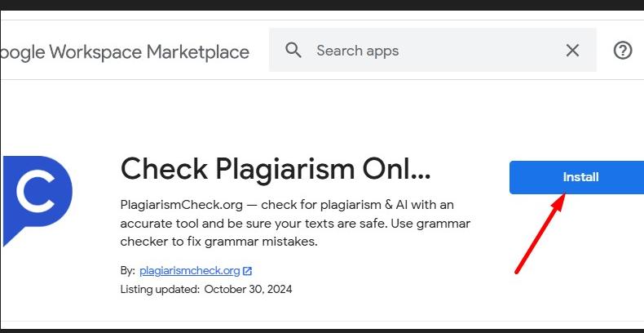Click the magnifying glass search icon
The width and height of the screenshot is (644, 333).
pos(294,51)
